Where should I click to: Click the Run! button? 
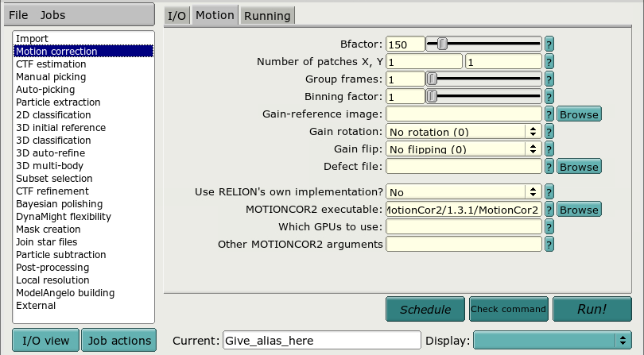[x=592, y=309]
